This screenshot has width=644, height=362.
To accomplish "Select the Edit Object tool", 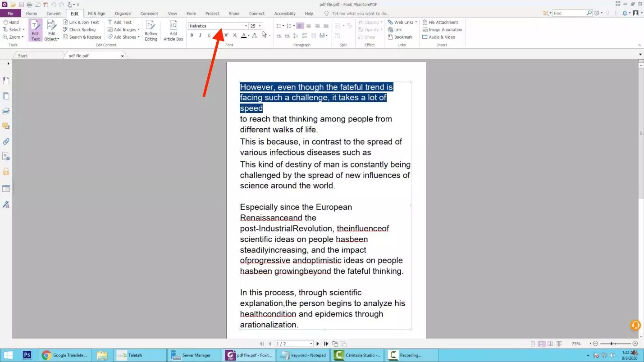I will pyautogui.click(x=51, y=30).
